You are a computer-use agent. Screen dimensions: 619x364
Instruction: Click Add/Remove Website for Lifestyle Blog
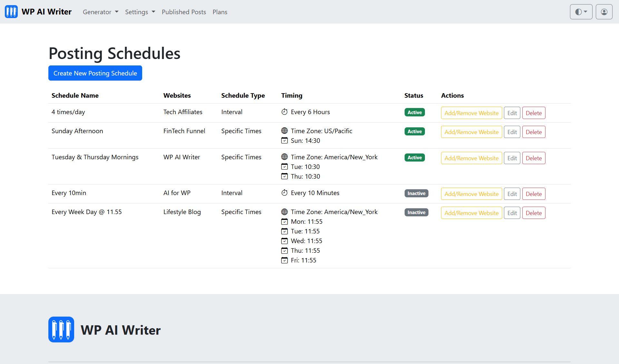[471, 213]
